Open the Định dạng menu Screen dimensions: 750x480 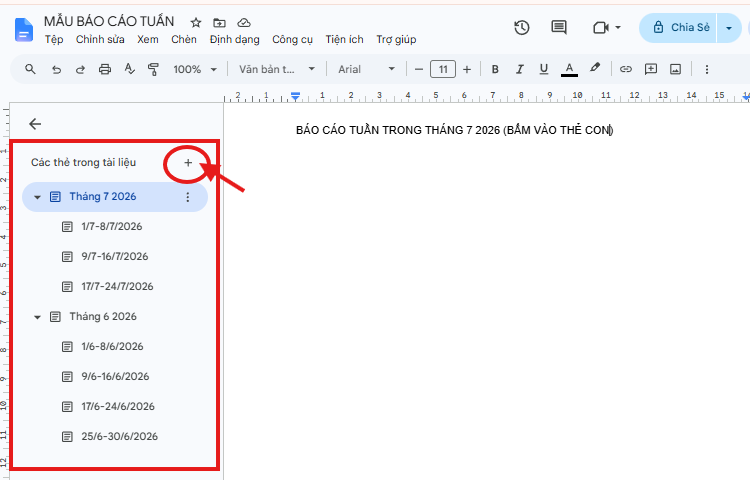coord(234,39)
